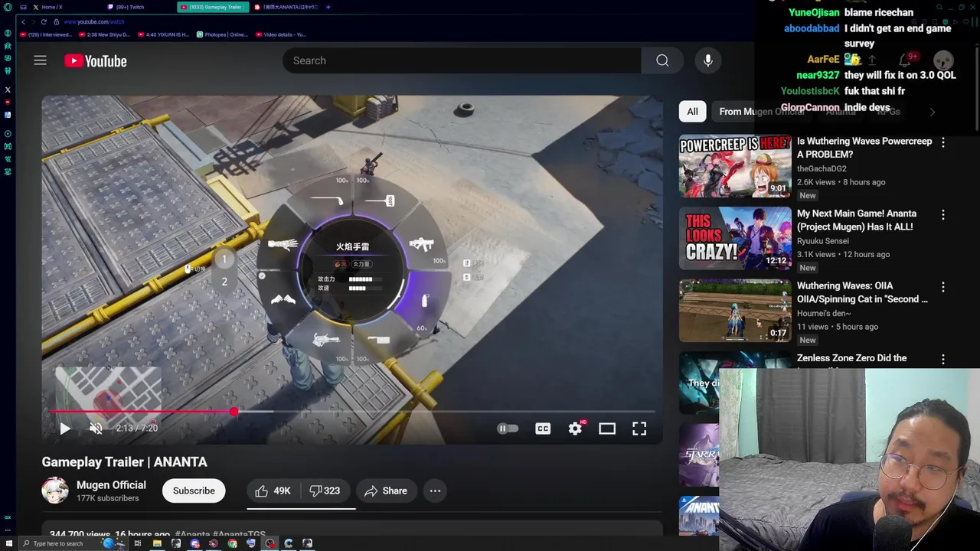Screen dimensions: 980x551
Task: Open 'Zenless Zone Zero Did the' video title
Action: pos(851,358)
